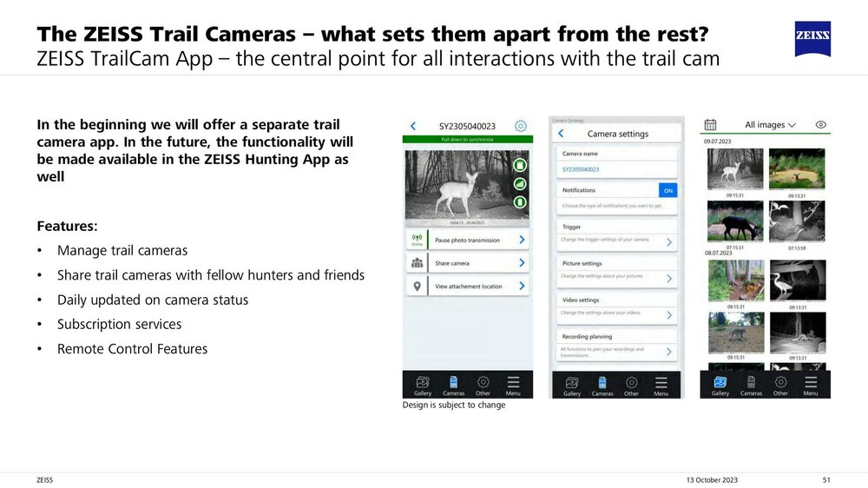Tap the battery status icon on deer preview

(520, 202)
